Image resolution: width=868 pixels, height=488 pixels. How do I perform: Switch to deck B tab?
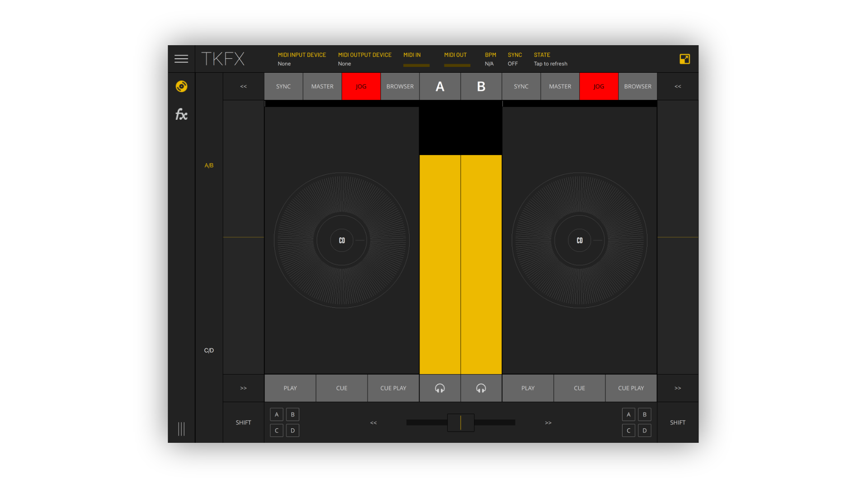(x=481, y=86)
